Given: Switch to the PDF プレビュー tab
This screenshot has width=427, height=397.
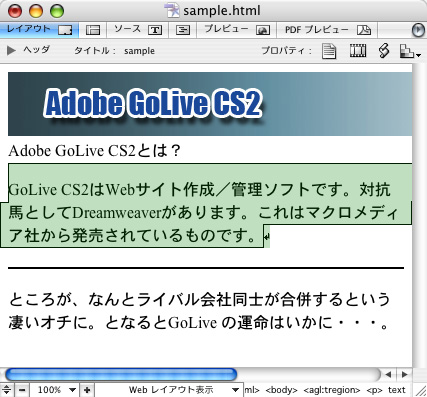Looking at the screenshot, I should point(327,30).
